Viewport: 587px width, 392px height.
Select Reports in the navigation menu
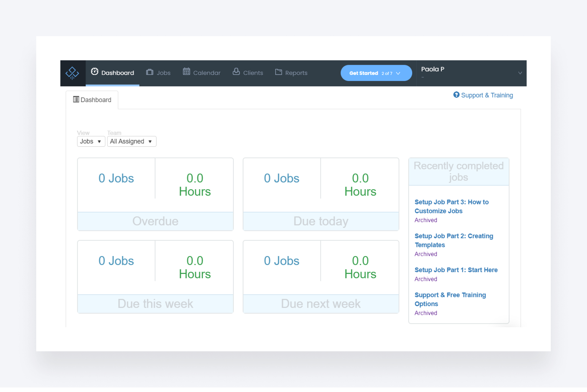coord(291,73)
